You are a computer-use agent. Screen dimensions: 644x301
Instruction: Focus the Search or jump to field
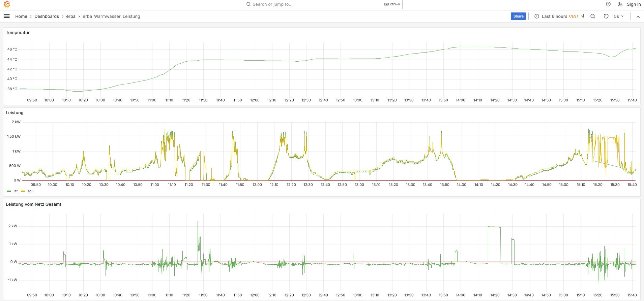coord(323,4)
